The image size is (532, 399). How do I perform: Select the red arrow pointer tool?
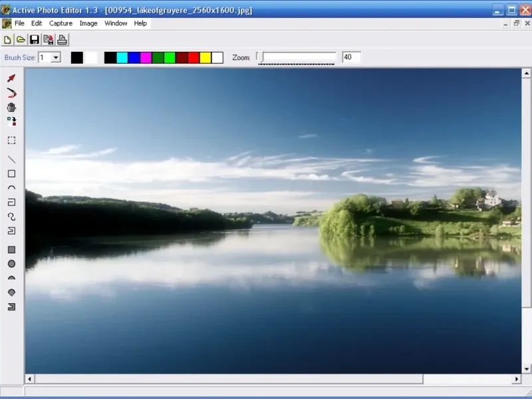(x=11, y=78)
